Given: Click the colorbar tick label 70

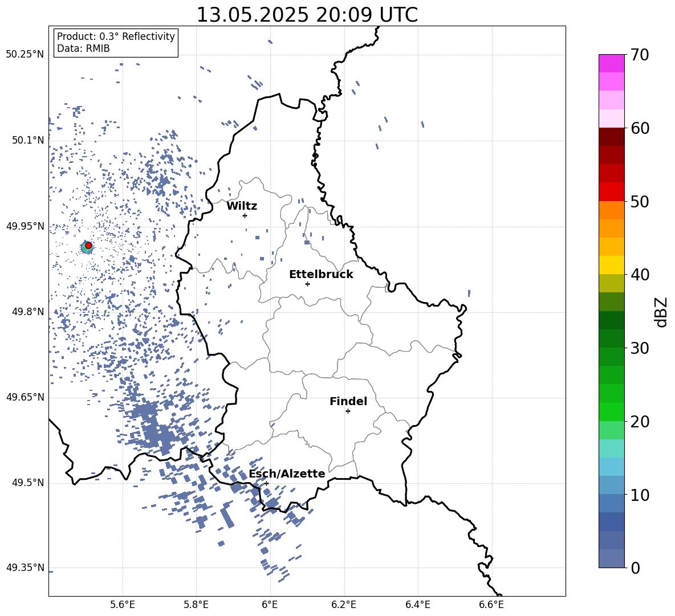Looking at the screenshot, I should click(640, 55).
